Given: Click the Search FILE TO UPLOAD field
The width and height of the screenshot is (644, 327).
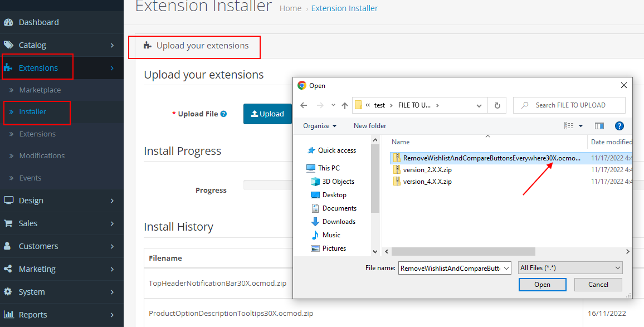Looking at the screenshot, I should 574,105.
